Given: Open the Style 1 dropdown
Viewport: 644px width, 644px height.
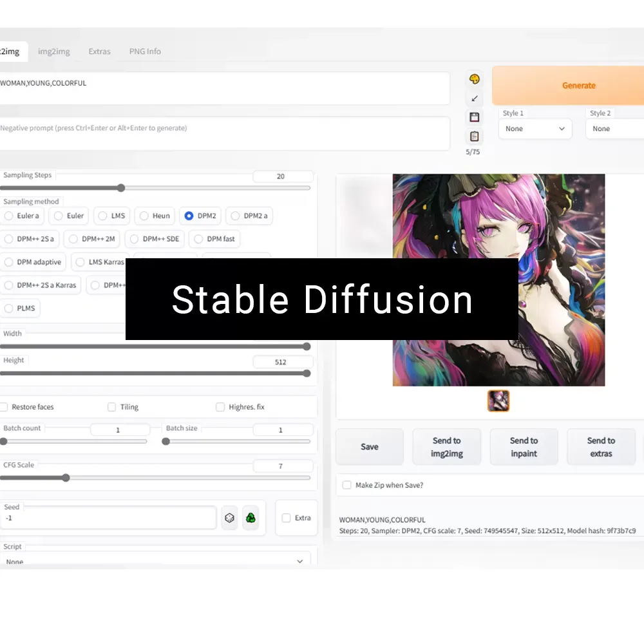Looking at the screenshot, I should (535, 129).
